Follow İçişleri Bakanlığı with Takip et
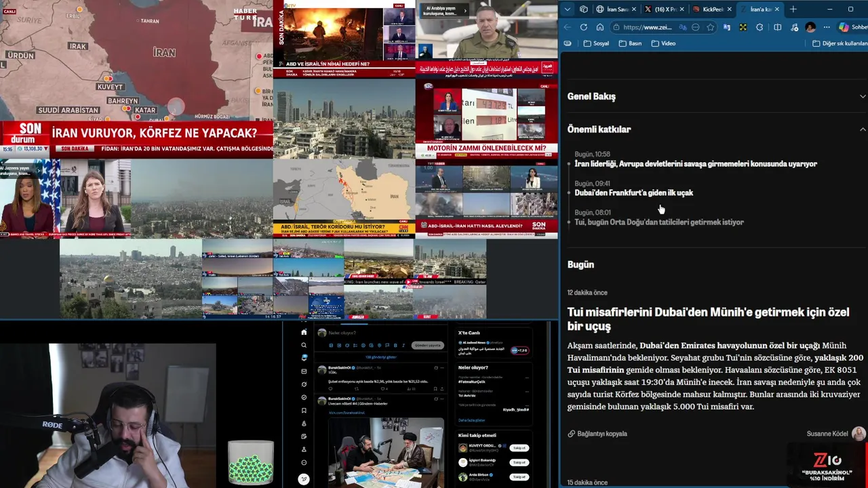 pyautogui.click(x=519, y=462)
